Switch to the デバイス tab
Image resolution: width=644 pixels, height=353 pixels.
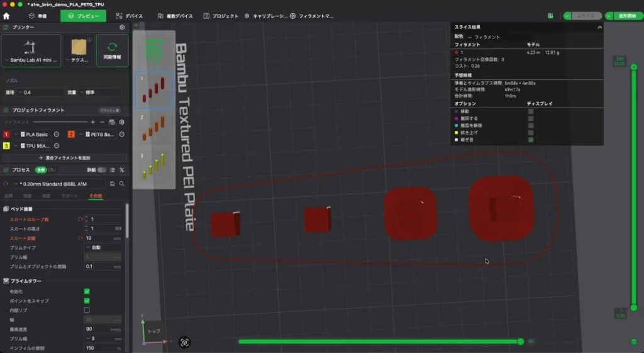[x=130, y=16]
